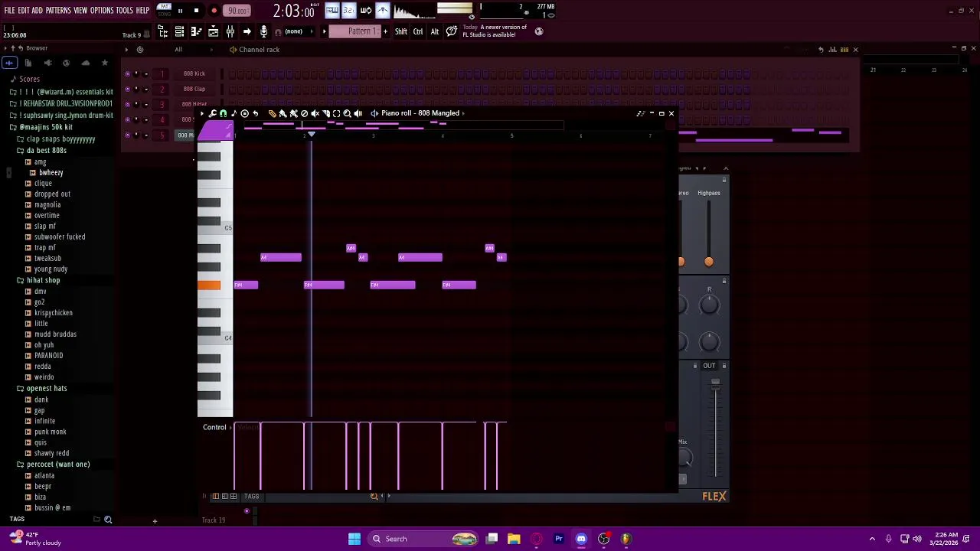Open File Explorer from the taskbar
This screenshot has height=551, width=980.
click(x=514, y=539)
